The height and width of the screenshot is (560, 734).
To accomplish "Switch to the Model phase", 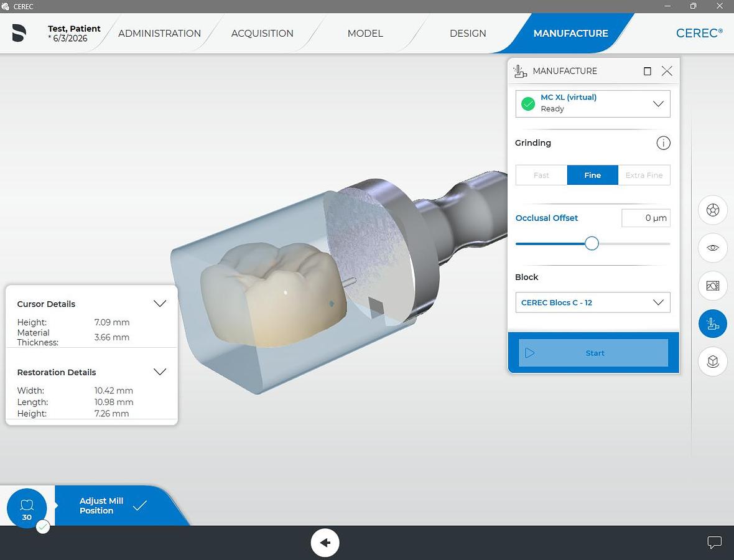I will pyautogui.click(x=365, y=33).
